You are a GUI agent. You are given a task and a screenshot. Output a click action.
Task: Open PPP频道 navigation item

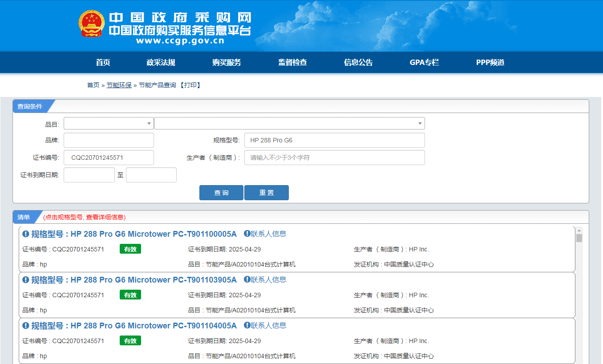click(x=490, y=62)
